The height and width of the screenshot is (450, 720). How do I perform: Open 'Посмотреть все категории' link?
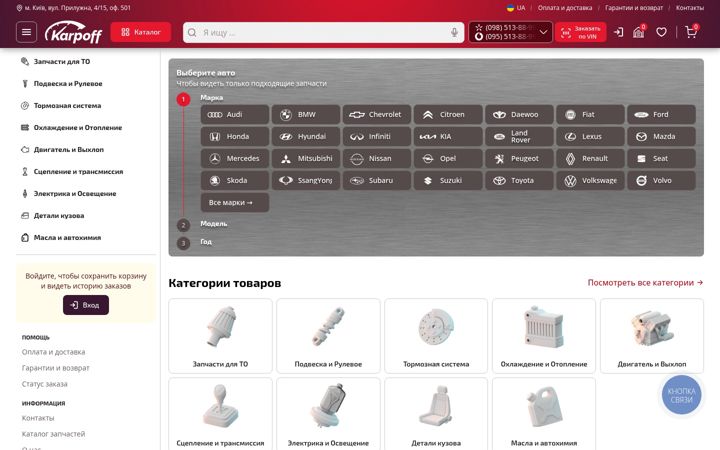645,282
